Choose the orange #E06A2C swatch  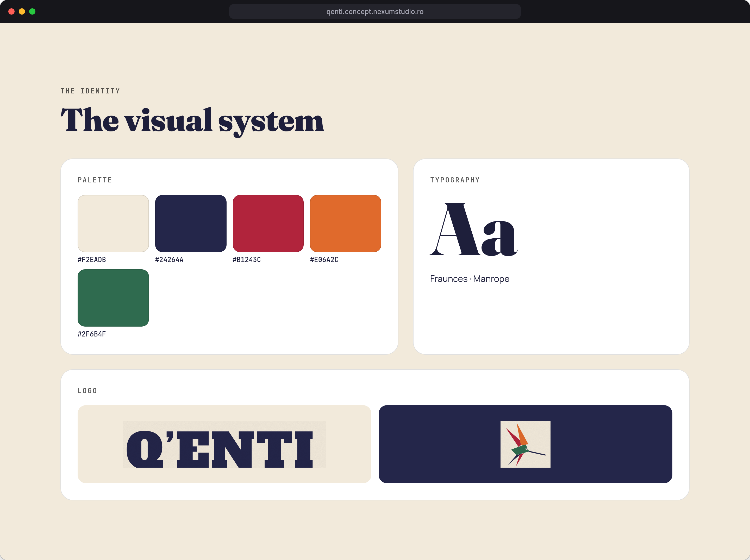coord(346,223)
